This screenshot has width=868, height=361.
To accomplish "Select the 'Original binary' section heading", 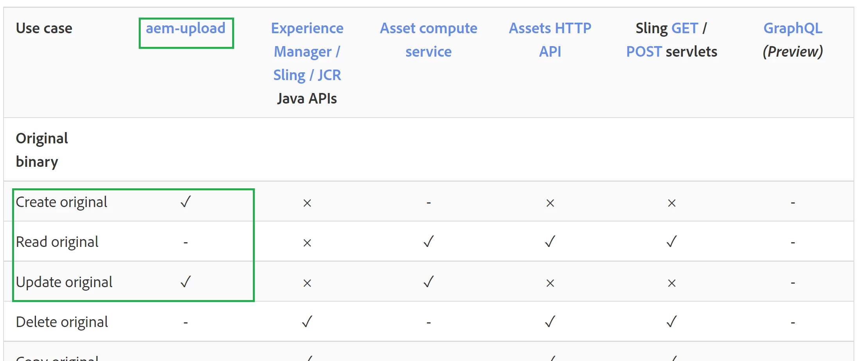I will [x=42, y=150].
